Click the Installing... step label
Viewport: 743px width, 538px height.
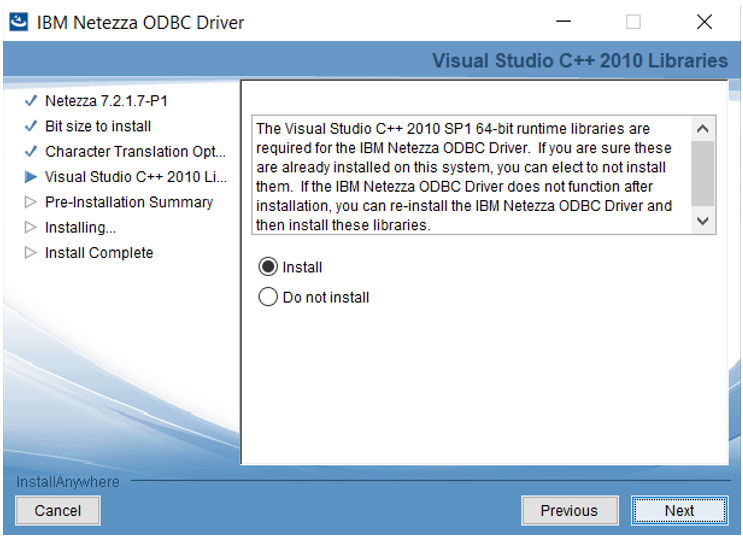(81, 228)
